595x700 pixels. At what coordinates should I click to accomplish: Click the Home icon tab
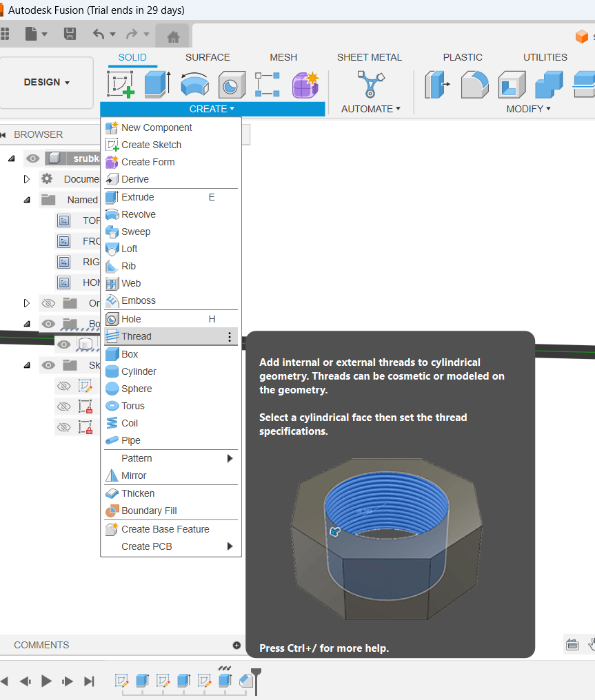[x=173, y=36]
